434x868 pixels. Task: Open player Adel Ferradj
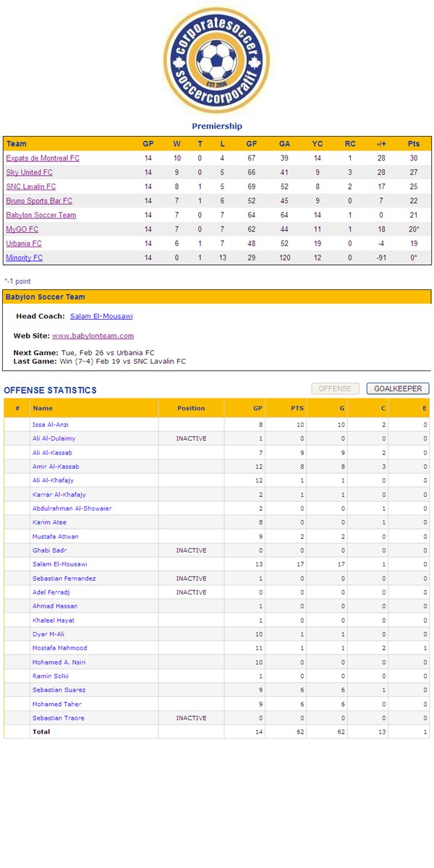(50, 592)
